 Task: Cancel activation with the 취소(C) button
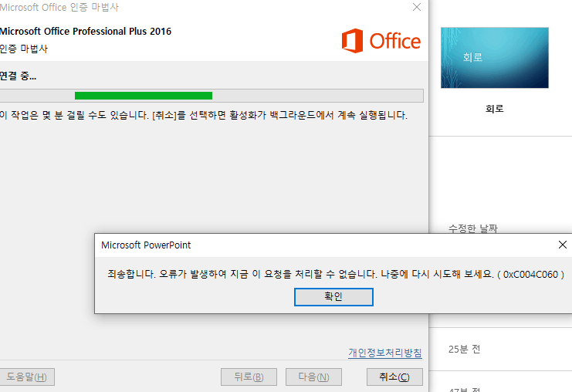pos(394,377)
